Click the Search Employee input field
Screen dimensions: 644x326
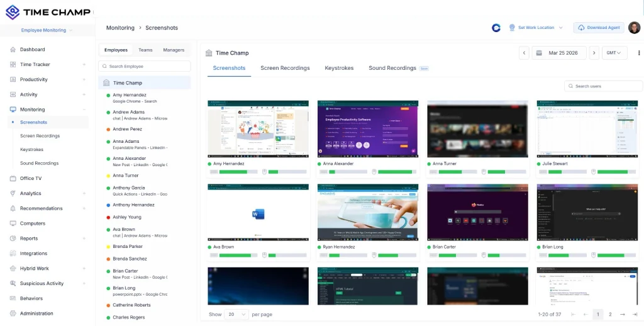pos(145,66)
